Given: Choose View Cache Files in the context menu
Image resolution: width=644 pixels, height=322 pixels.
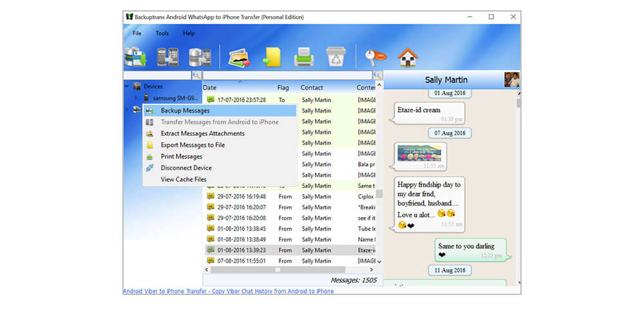Looking at the screenshot, I should coord(220,180).
